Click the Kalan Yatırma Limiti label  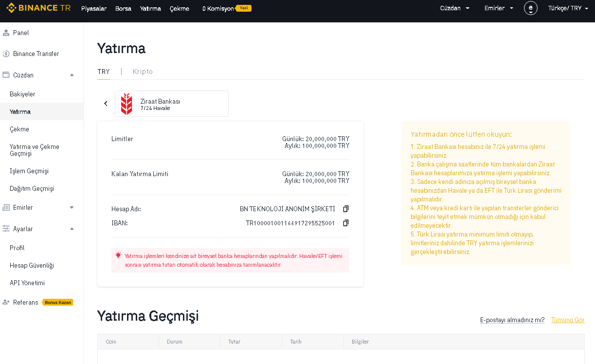(x=140, y=174)
